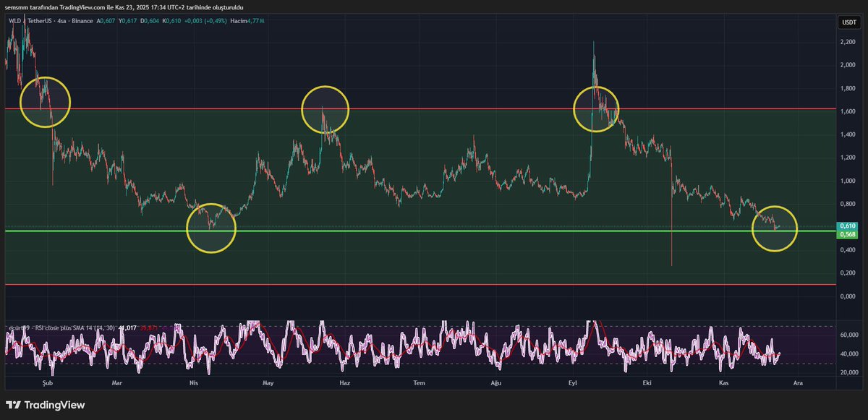This screenshot has width=868, height=420.
Task: Click the 40,000 RSI axis label
Action: pyautogui.click(x=848, y=354)
